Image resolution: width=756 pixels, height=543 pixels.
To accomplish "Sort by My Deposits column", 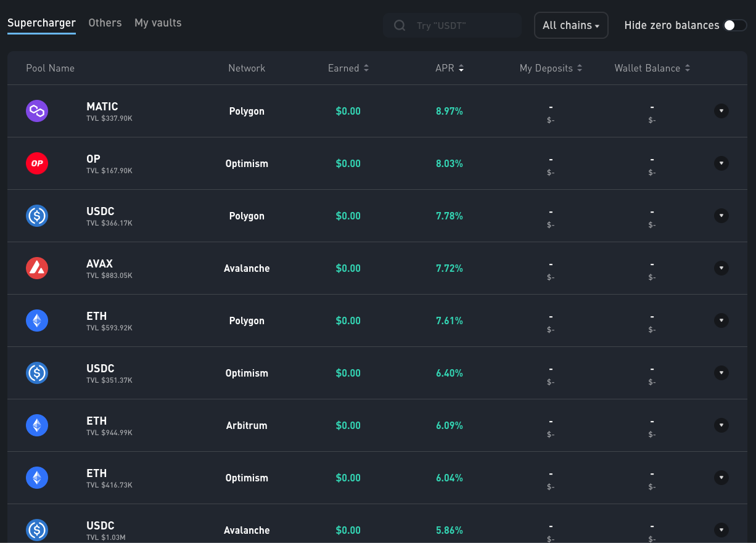I will point(551,68).
